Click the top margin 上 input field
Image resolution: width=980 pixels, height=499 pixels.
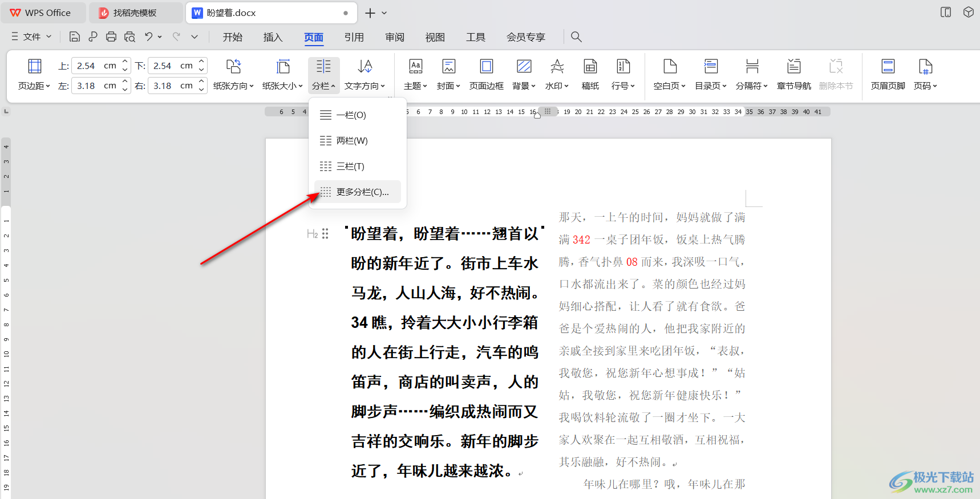tap(96, 66)
